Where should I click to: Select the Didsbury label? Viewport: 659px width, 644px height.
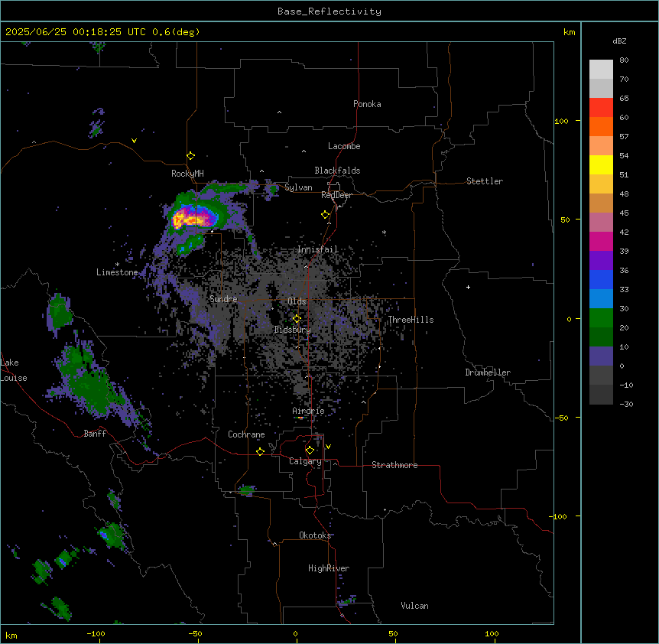[293, 330]
